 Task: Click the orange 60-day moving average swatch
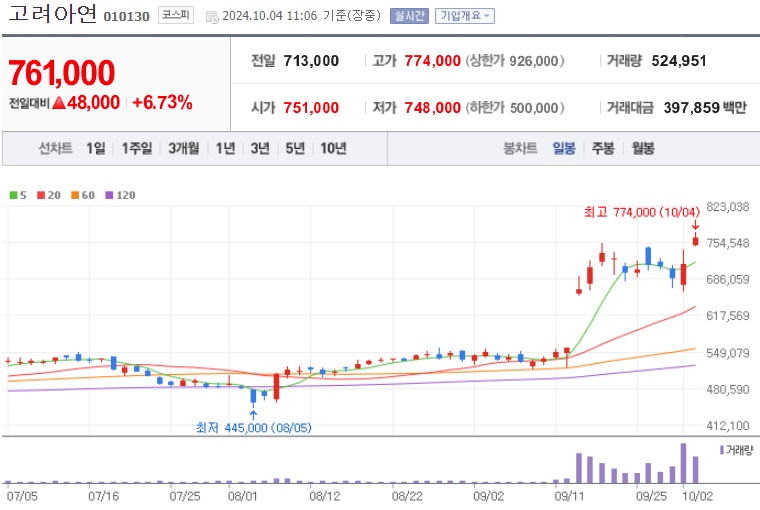(x=75, y=195)
